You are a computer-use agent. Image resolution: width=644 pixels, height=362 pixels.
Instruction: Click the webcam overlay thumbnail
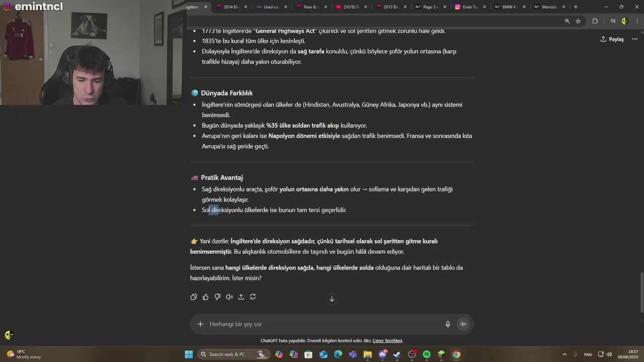(93, 52)
